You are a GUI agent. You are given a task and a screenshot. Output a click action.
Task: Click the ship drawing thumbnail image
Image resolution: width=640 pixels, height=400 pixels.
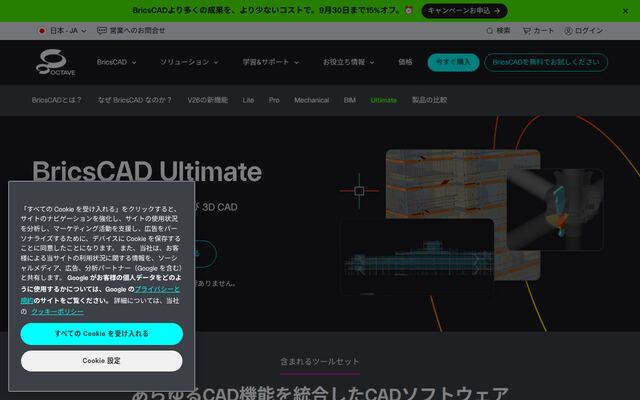[416, 256]
